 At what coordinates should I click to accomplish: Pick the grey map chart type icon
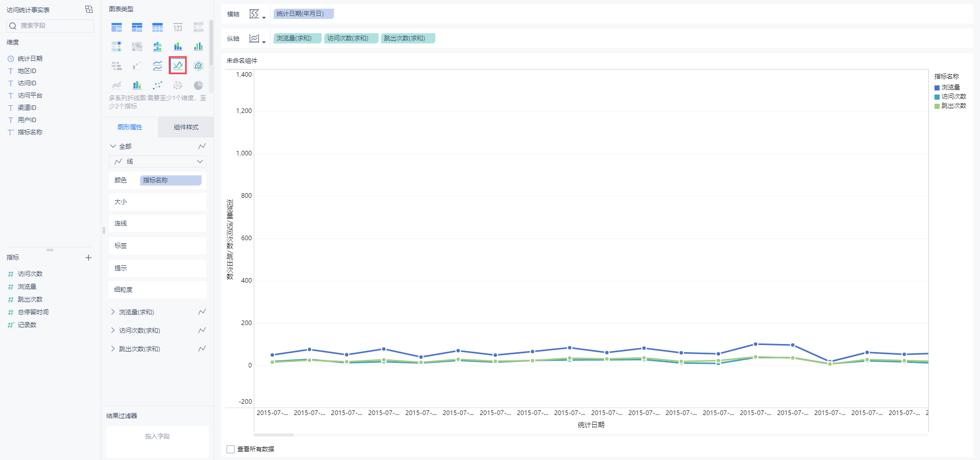click(137, 47)
